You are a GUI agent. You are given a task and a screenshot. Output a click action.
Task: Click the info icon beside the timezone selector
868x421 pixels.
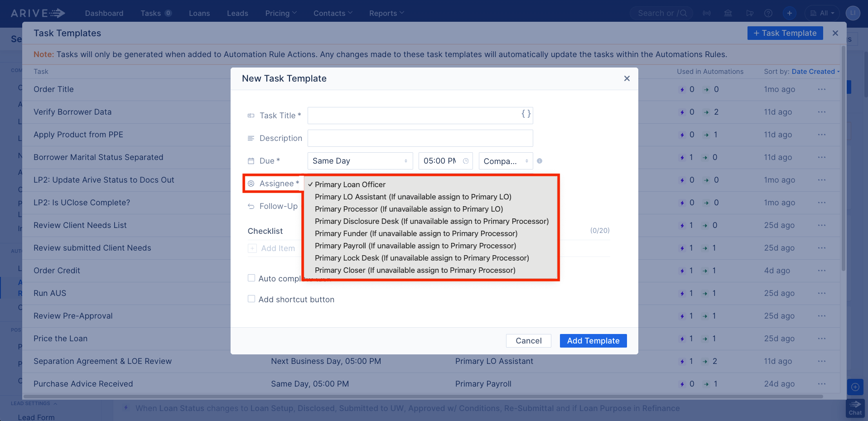(x=540, y=161)
